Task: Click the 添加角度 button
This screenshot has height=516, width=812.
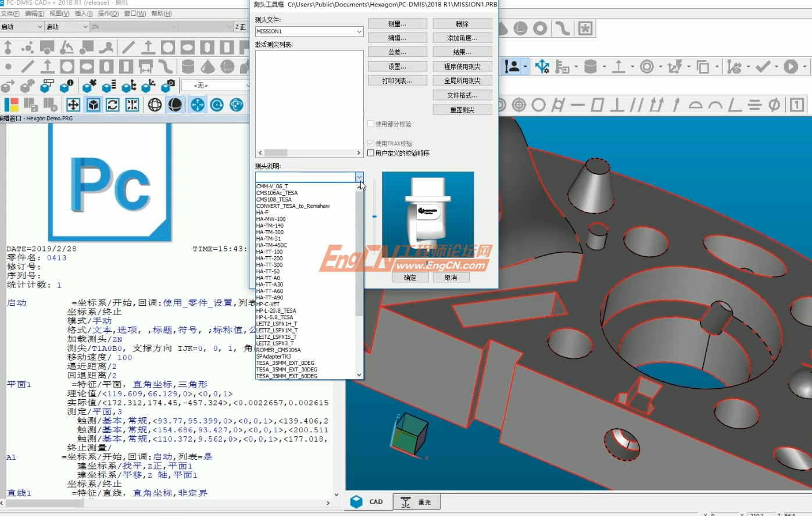Action: [x=462, y=37]
